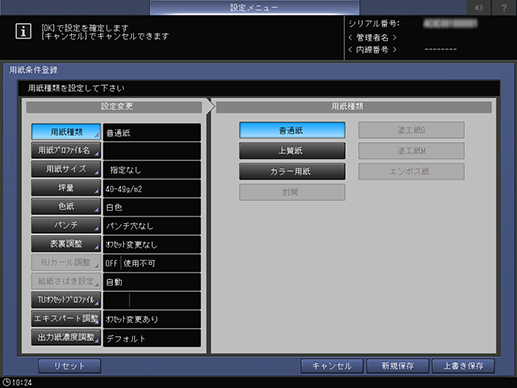
Task: Click the キャンセル button
Action: [332, 366]
